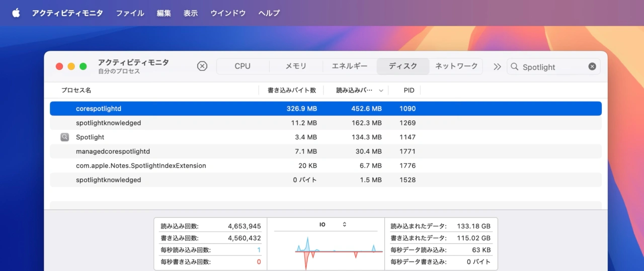The width and height of the screenshot is (644, 271).
Task: Click the 毎秒読み込み回数 label
Action: point(186,250)
